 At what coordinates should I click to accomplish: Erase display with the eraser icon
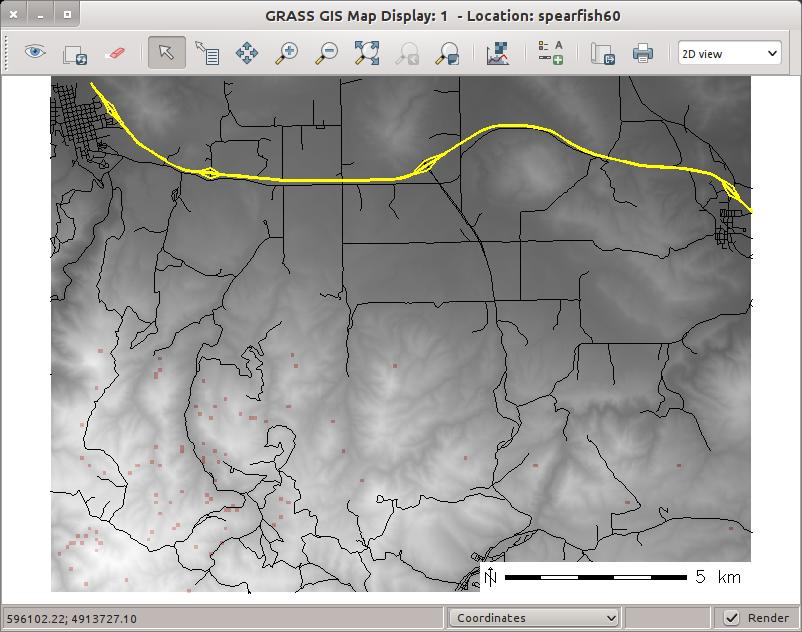(115, 53)
